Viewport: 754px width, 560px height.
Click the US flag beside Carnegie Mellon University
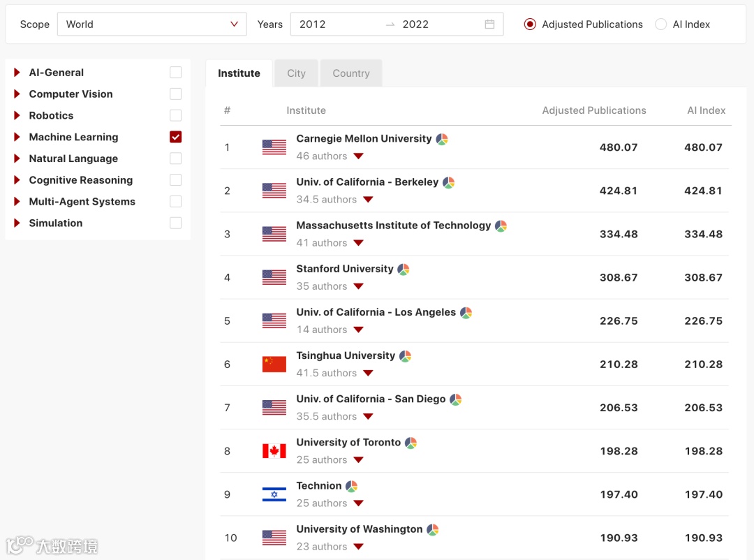click(x=274, y=147)
